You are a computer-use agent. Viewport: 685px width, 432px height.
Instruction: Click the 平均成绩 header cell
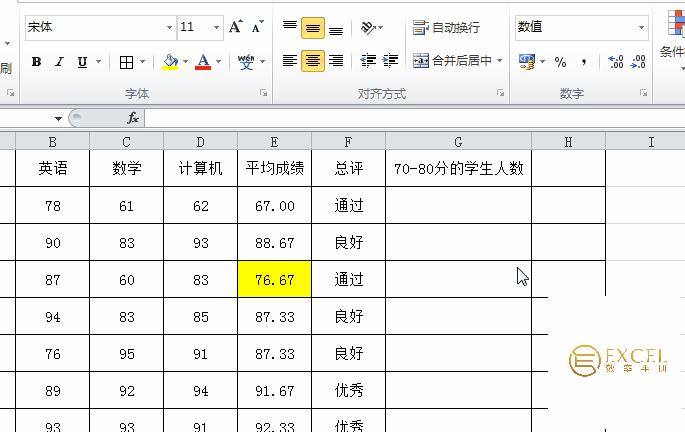pos(274,168)
